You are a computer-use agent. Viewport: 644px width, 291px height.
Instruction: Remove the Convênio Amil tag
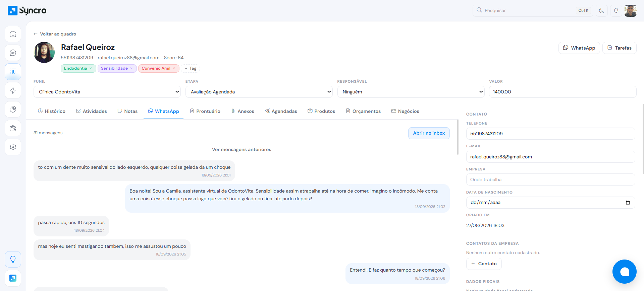coord(174,68)
